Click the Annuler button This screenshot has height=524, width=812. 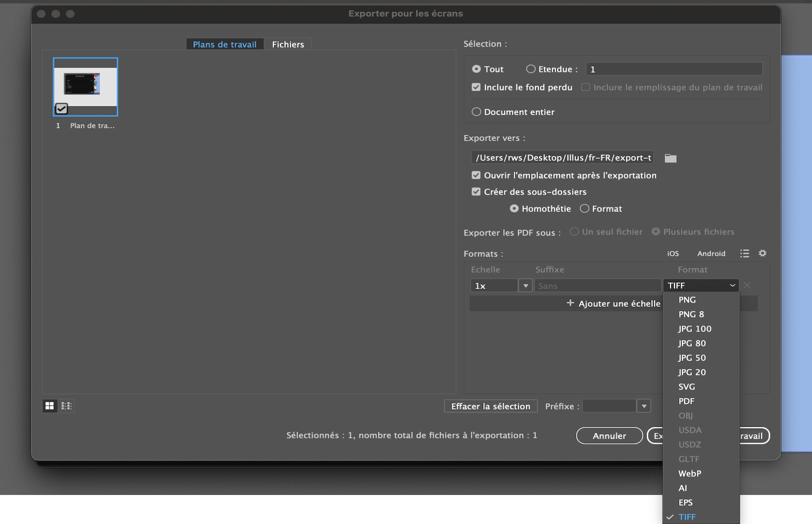(609, 436)
